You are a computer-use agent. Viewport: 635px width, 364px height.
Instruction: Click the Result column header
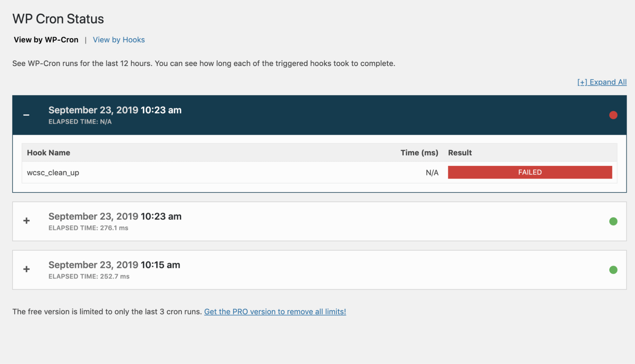pyautogui.click(x=460, y=153)
